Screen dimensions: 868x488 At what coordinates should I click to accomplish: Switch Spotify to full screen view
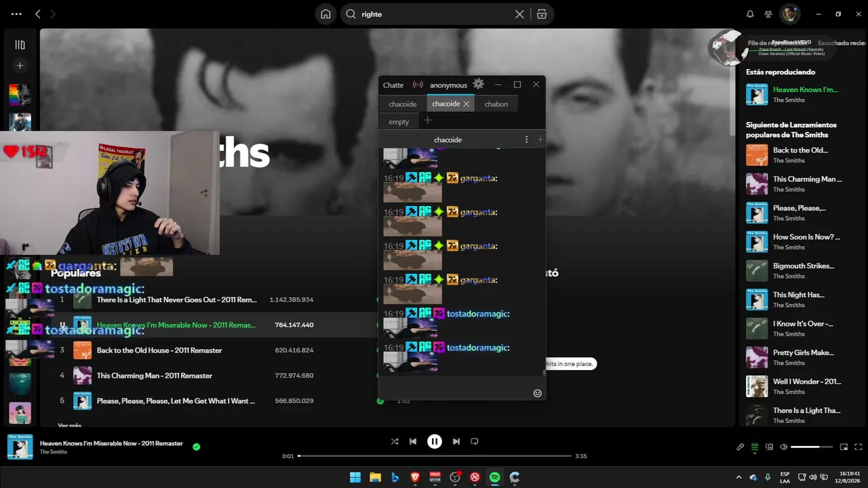pos(859,447)
